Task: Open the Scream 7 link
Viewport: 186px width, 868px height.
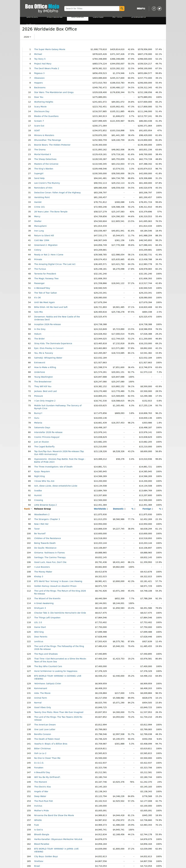Action: pyautogui.click(x=39, y=121)
